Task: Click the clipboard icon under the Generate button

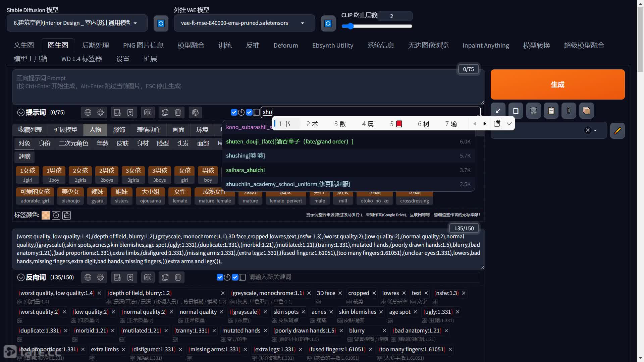Action: (551, 111)
